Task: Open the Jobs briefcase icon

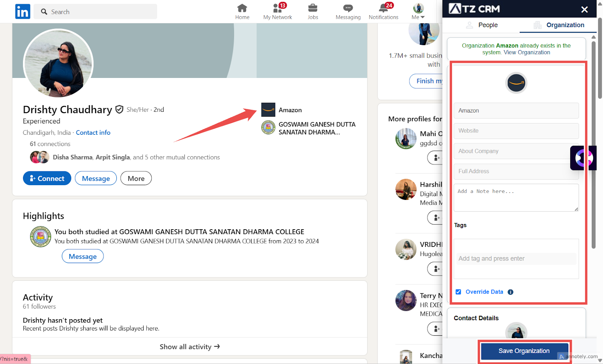Action: click(x=313, y=8)
